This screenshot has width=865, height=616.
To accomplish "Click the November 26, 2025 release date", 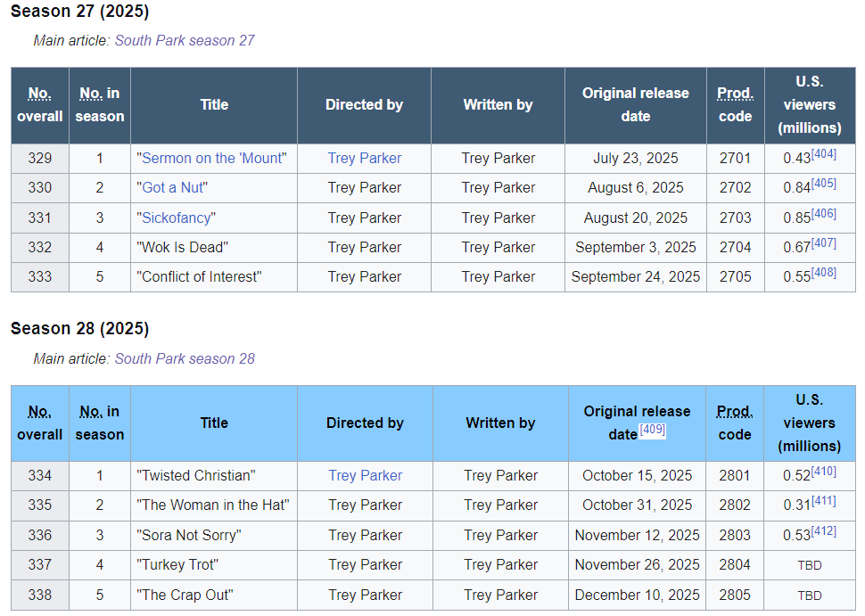I will (638, 565).
